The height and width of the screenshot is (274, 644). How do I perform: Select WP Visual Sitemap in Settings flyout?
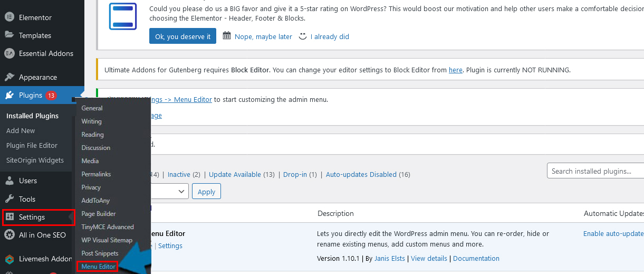pos(107,240)
